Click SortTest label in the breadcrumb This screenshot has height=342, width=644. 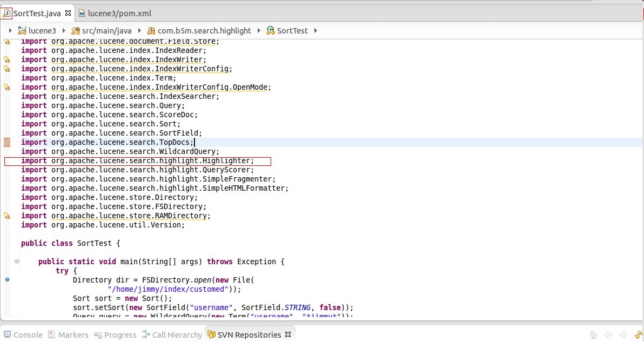point(292,31)
